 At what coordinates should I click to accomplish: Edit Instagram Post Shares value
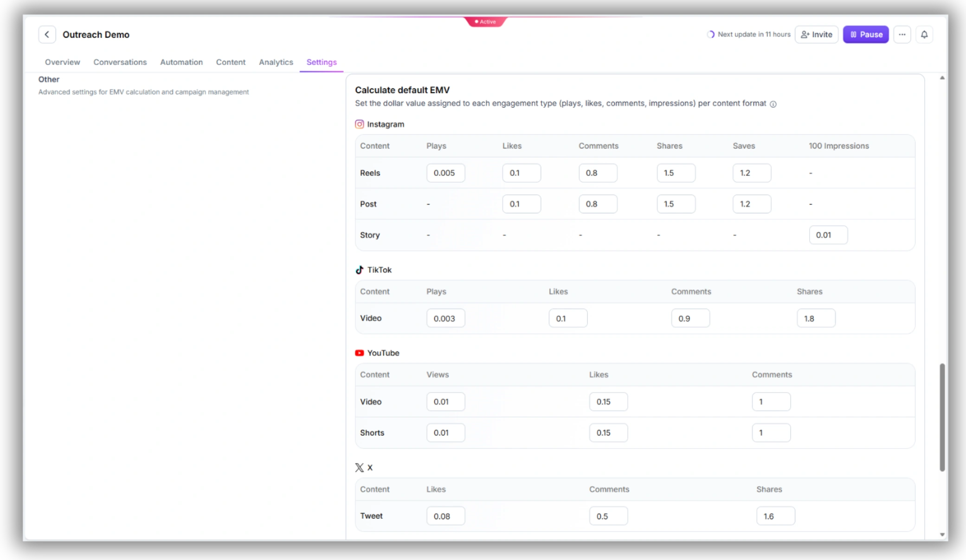676,204
